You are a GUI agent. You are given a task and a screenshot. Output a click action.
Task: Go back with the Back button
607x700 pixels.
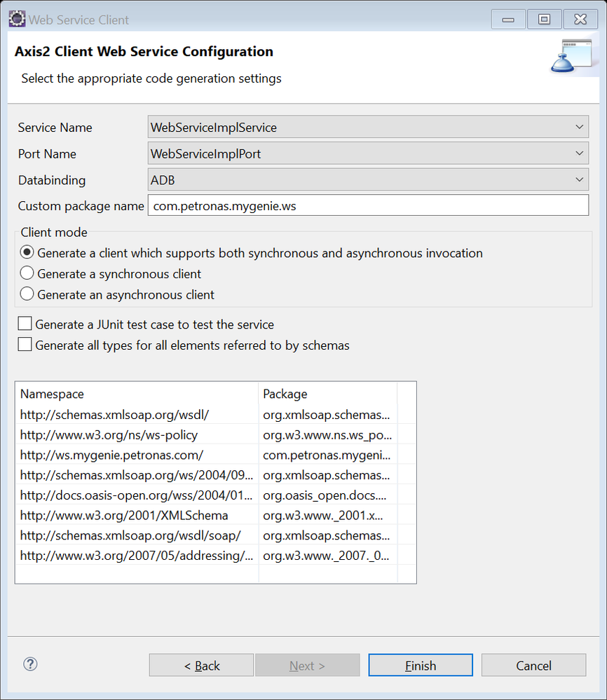202,666
